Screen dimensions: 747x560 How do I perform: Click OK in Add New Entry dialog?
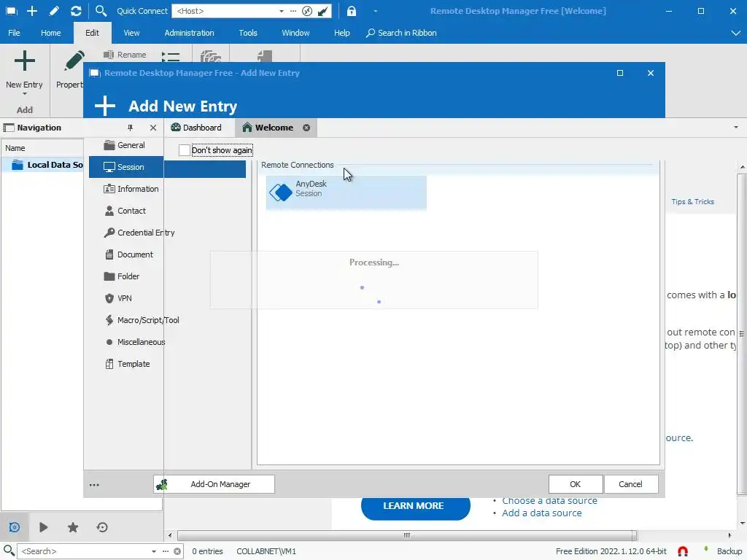(x=576, y=484)
